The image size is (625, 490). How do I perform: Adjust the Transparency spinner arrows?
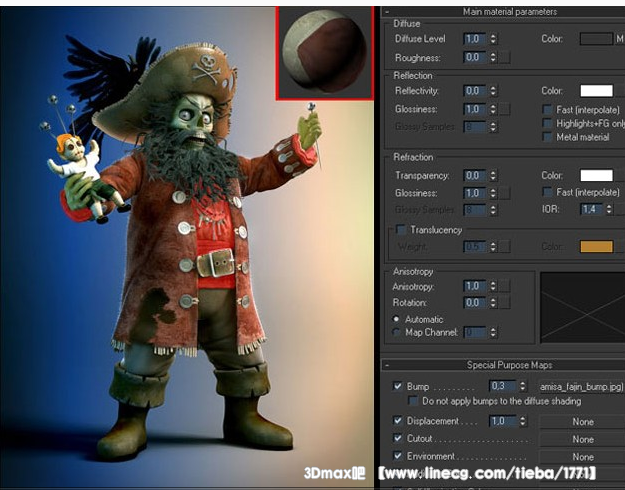point(493,175)
